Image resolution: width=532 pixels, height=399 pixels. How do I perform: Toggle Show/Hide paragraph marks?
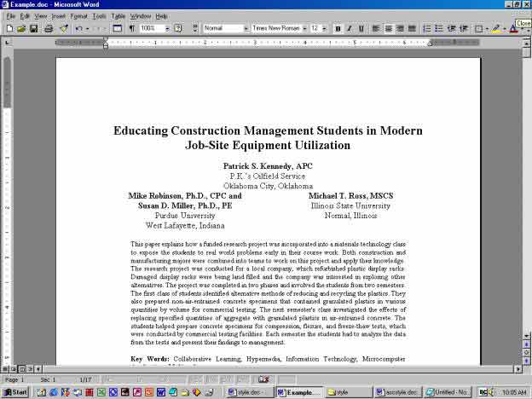point(132,28)
